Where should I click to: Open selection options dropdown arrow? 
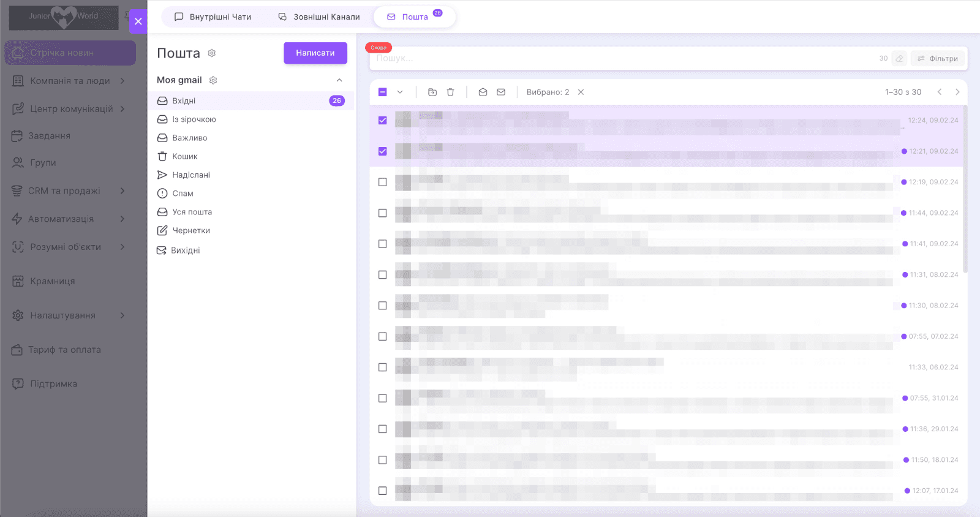coord(400,92)
